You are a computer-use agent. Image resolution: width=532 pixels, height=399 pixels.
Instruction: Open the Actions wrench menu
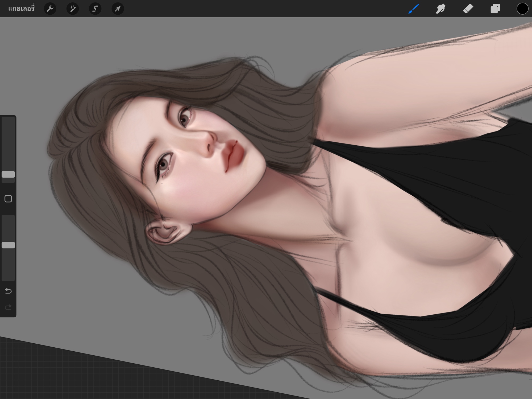(x=50, y=9)
